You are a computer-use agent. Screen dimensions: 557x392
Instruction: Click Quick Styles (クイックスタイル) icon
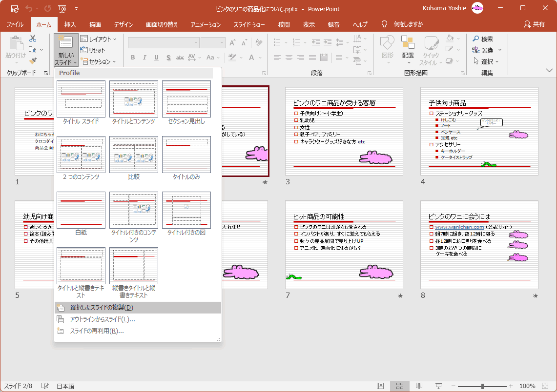(x=431, y=50)
